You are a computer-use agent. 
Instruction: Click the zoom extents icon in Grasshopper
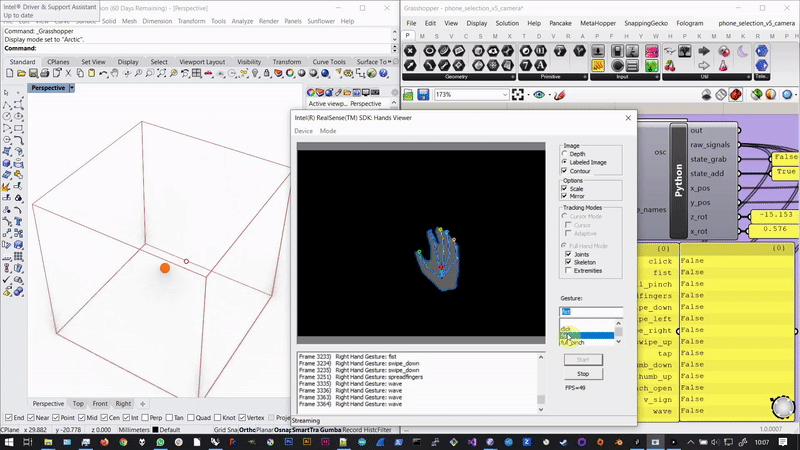coord(518,95)
